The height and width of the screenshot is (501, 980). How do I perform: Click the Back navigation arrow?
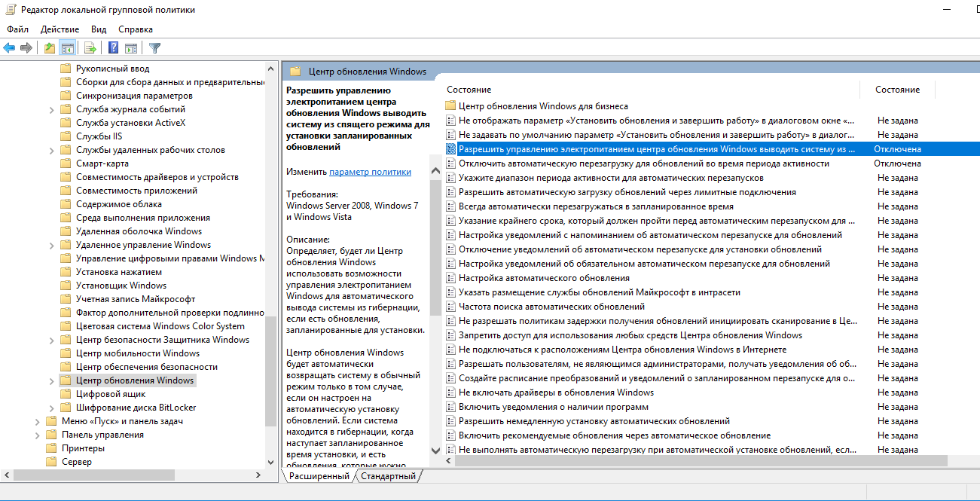click(10, 47)
